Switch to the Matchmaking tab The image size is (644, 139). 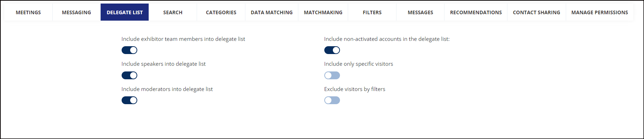pyautogui.click(x=323, y=12)
